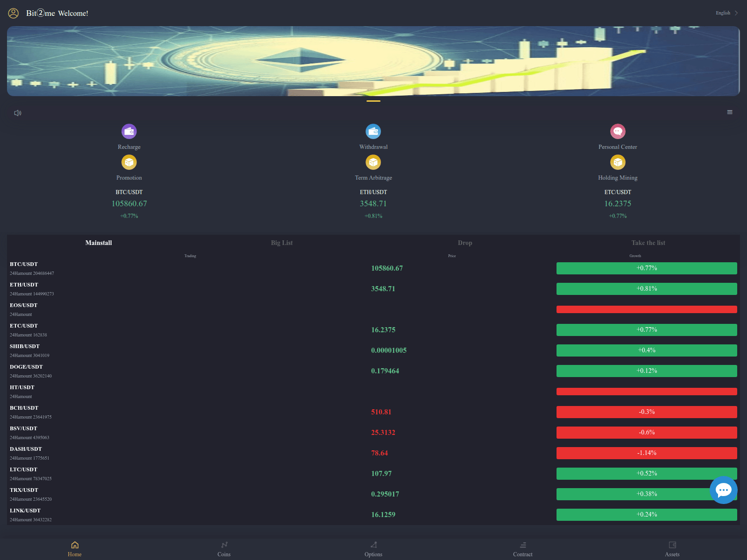The height and width of the screenshot is (560, 747).
Task: Go to Home in bottom navigation
Action: (75, 549)
